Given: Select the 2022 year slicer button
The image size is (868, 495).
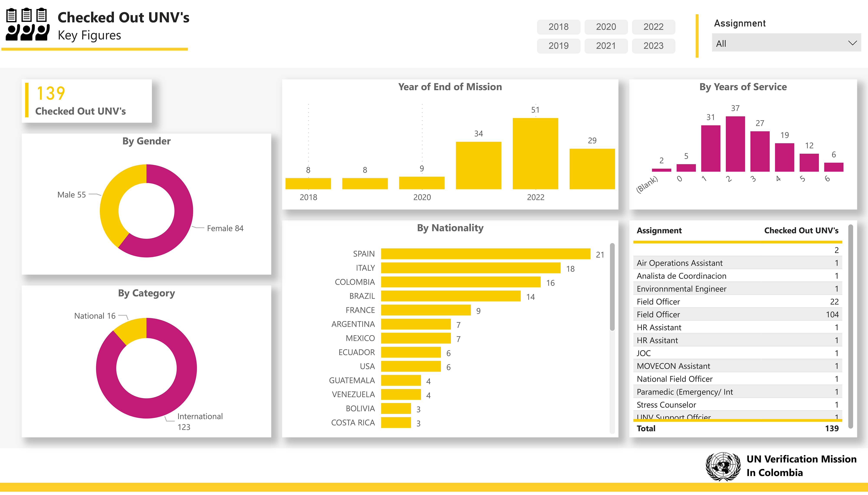Looking at the screenshot, I should pyautogui.click(x=653, y=27).
